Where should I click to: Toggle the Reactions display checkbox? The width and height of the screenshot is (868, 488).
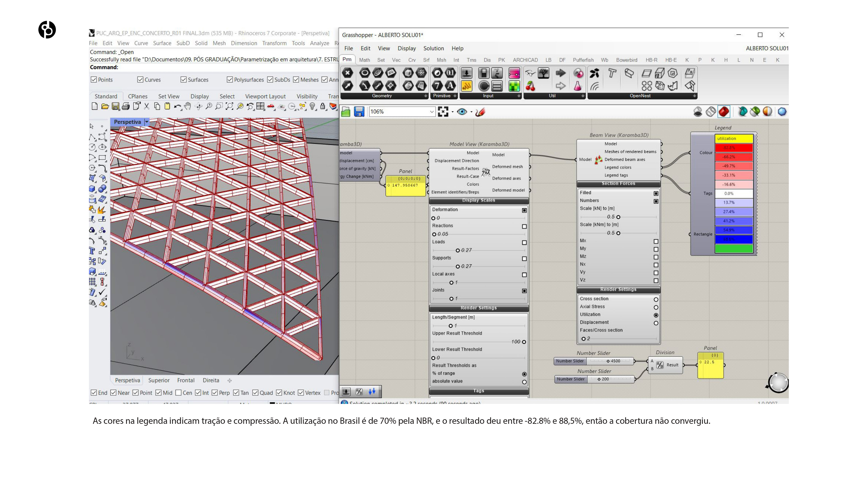click(x=524, y=226)
